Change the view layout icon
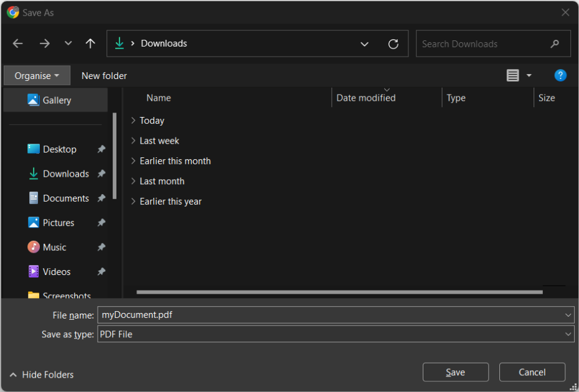Viewport: 579px width, 392px height. [x=512, y=75]
